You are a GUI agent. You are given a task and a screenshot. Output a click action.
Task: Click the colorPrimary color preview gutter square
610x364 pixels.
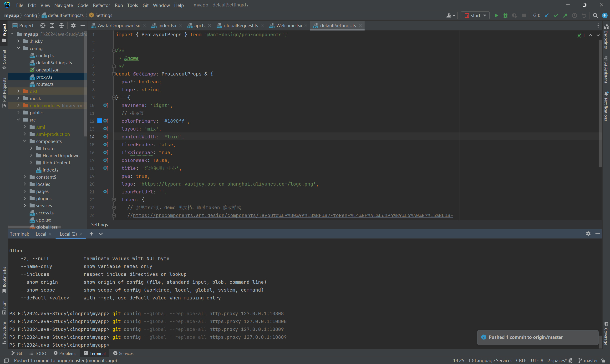point(100,121)
